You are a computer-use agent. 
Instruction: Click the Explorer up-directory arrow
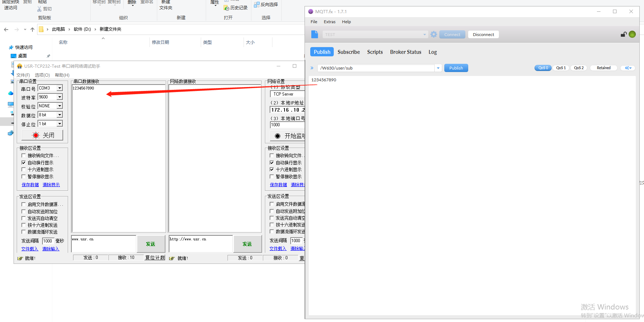tap(32, 29)
